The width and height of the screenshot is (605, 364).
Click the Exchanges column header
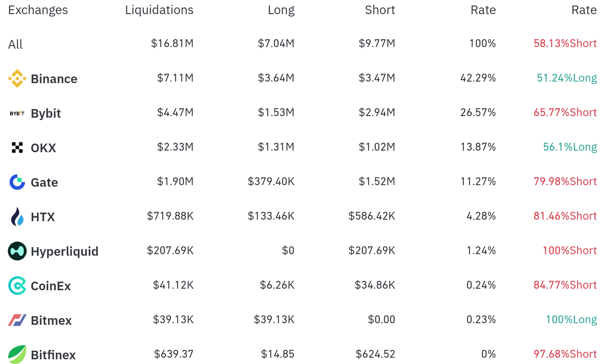(38, 10)
